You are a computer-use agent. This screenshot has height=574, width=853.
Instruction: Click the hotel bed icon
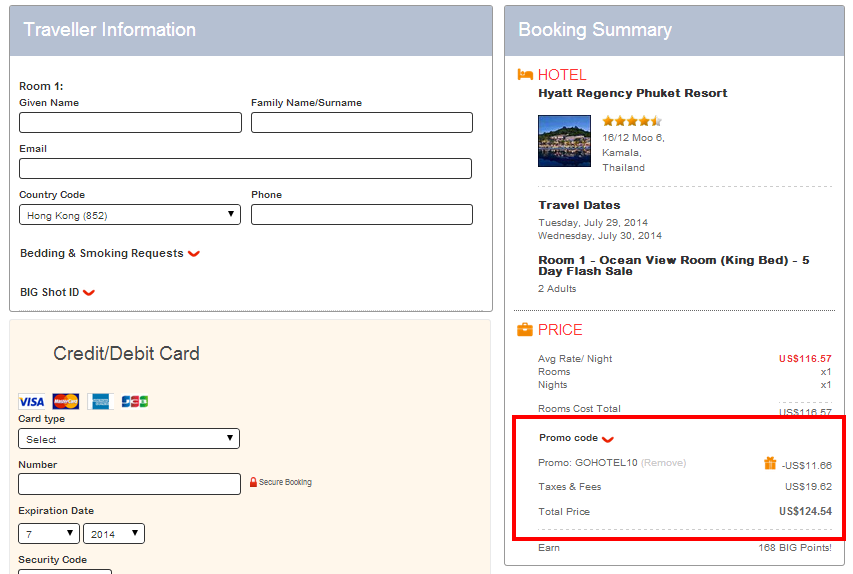tap(525, 75)
